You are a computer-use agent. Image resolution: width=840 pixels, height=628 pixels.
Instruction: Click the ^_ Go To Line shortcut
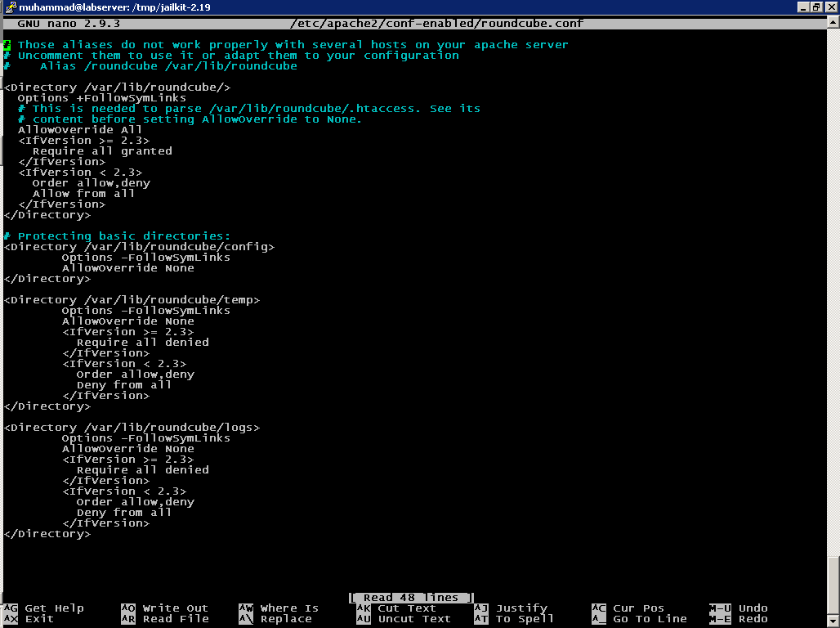pyautogui.click(x=640, y=619)
